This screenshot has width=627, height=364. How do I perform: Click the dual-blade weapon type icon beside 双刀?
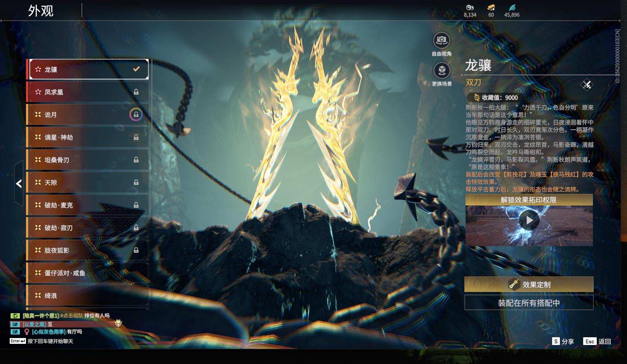click(587, 85)
